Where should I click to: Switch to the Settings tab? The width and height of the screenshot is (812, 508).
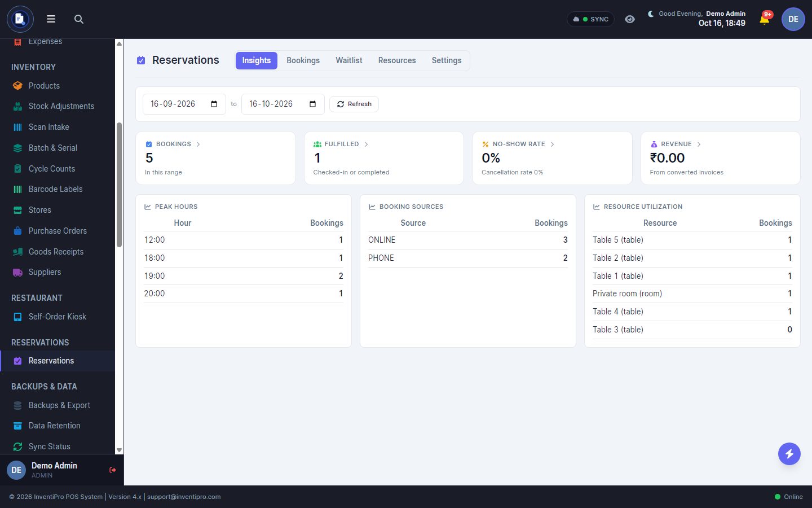pos(447,60)
